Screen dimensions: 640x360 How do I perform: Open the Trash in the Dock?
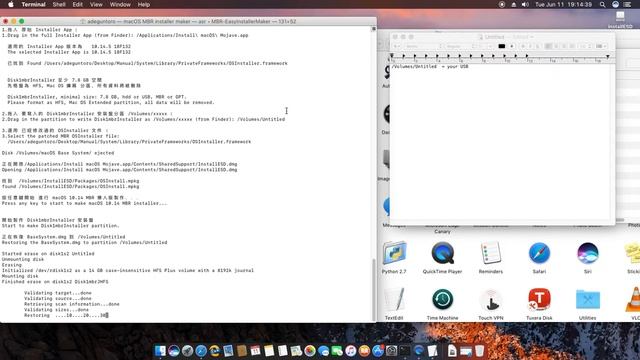(480, 351)
